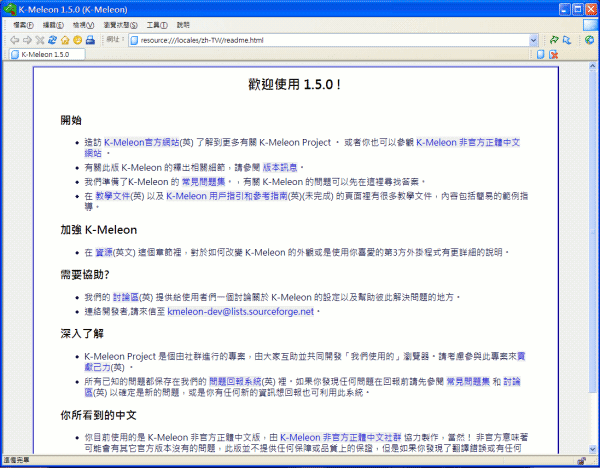Screen dimensions: 600x468
Task: Click the status text in the status bar
Action: click(16, 460)
